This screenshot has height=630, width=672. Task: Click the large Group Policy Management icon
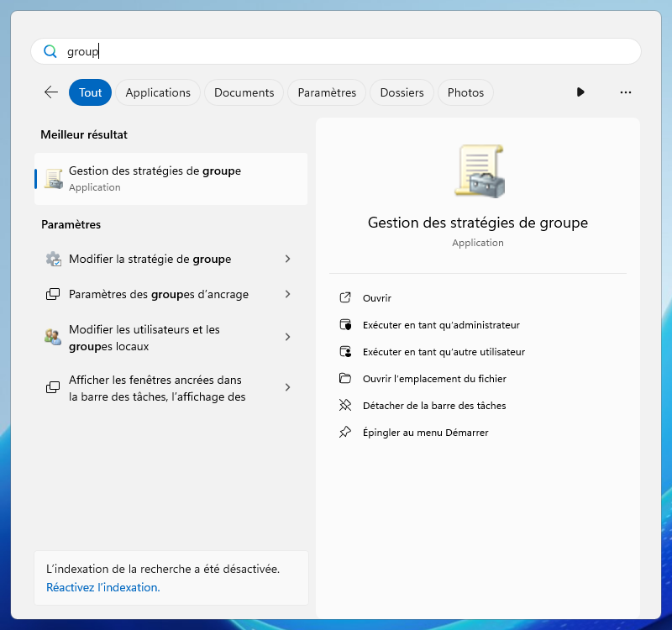[478, 171]
